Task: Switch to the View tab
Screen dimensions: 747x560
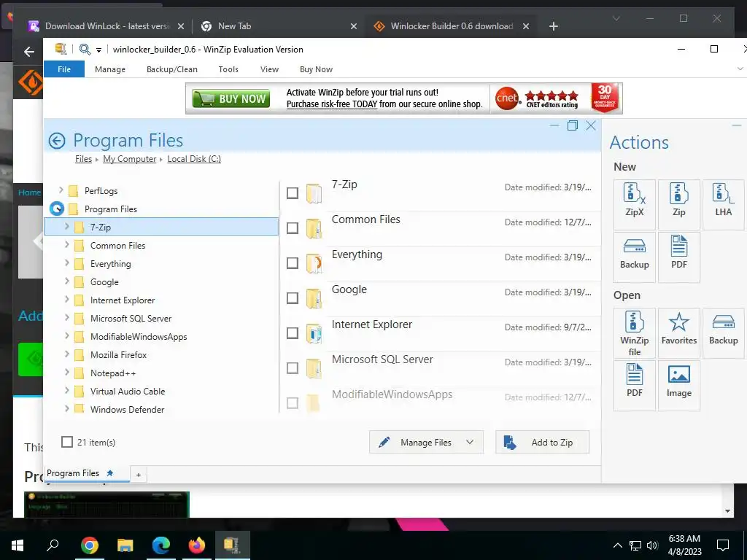Action: pos(269,69)
